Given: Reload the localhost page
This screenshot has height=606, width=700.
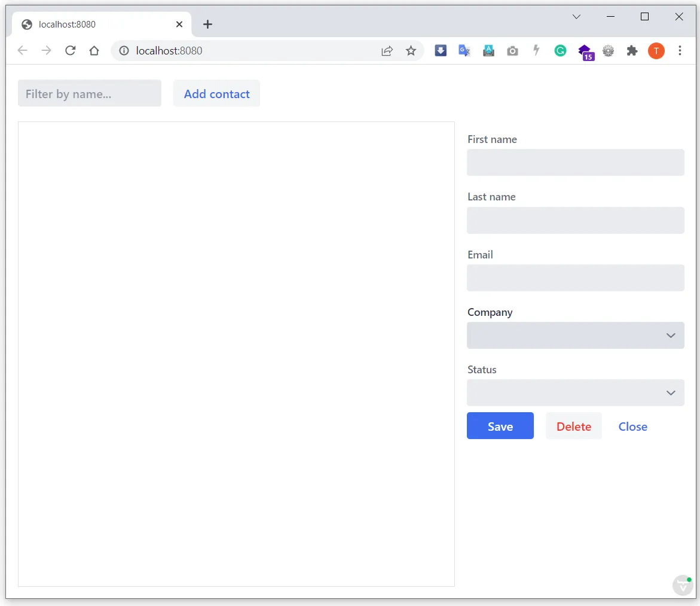Looking at the screenshot, I should 70,51.
